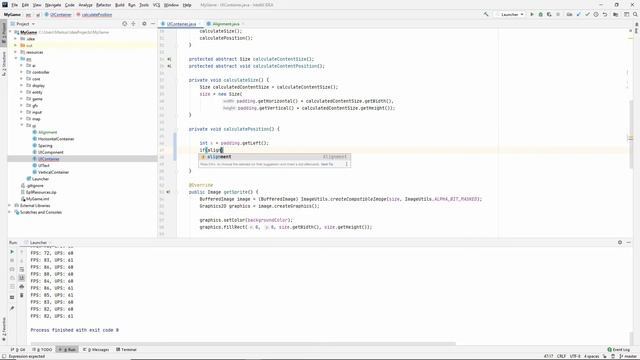The image size is (640, 360).
Task: Open the Refactor menu
Action: coord(103,5)
